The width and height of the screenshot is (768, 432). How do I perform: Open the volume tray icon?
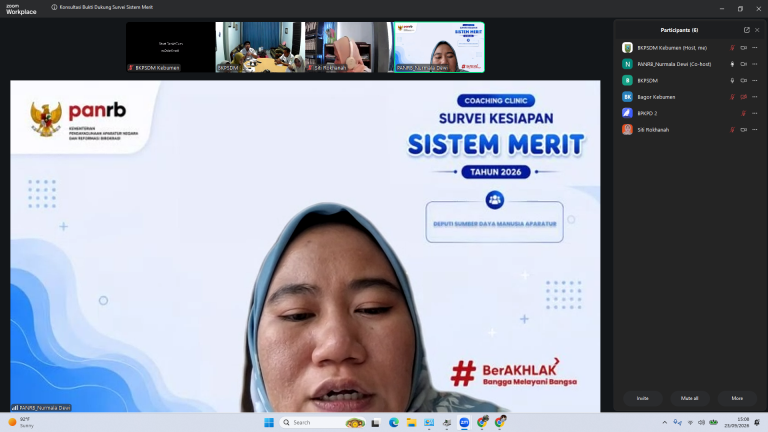(x=701, y=422)
